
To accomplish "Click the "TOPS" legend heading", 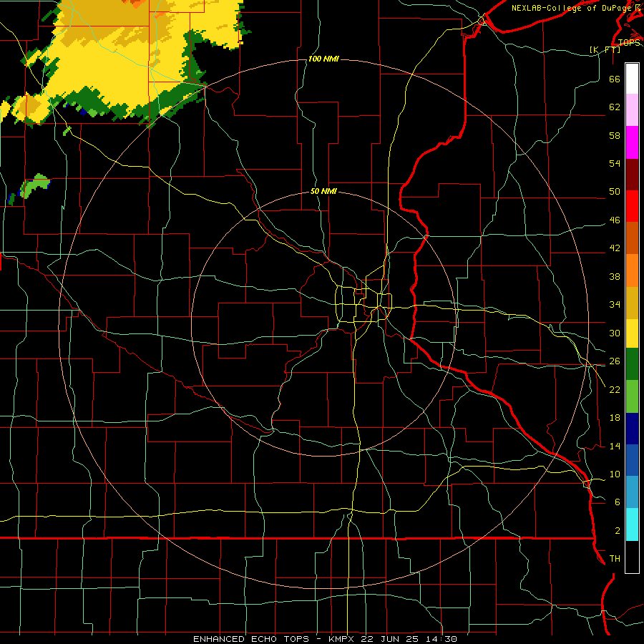I will (629, 43).
